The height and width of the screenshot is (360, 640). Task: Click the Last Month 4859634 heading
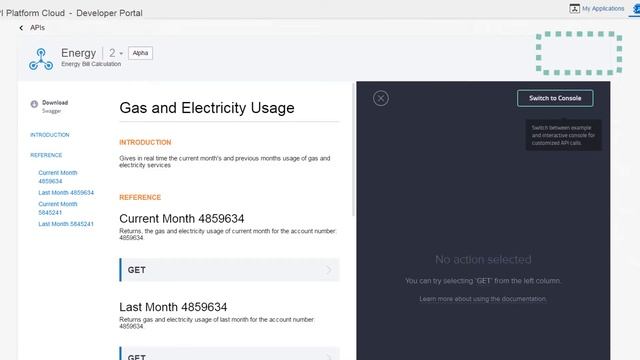(173, 307)
